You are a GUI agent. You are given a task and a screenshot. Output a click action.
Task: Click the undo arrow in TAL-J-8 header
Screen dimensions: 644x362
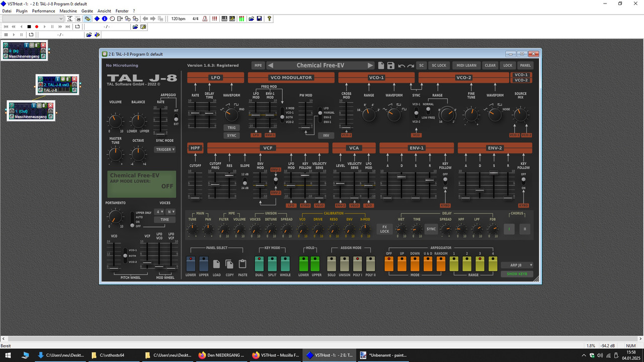click(x=401, y=65)
